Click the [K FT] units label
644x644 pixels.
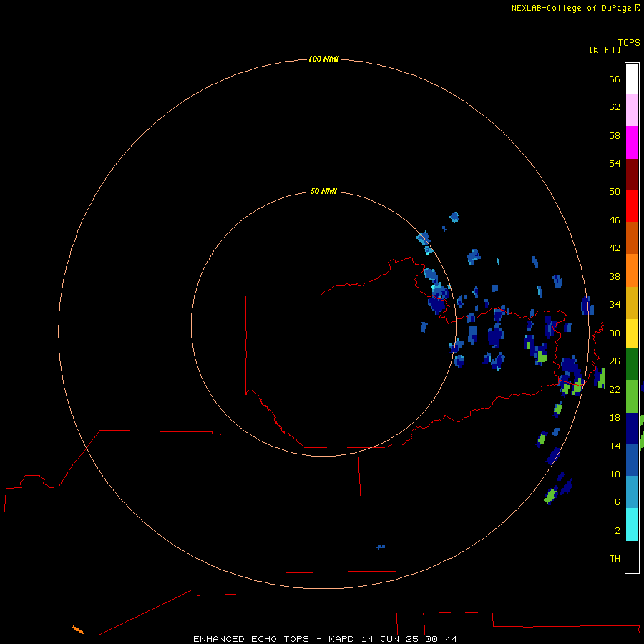point(605,49)
